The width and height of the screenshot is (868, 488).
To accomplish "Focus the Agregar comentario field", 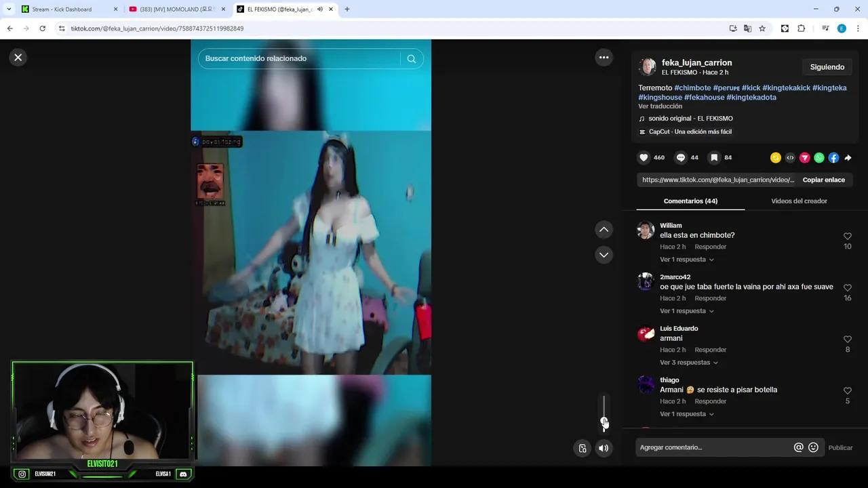I will pyautogui.click(x=714, y=447).
